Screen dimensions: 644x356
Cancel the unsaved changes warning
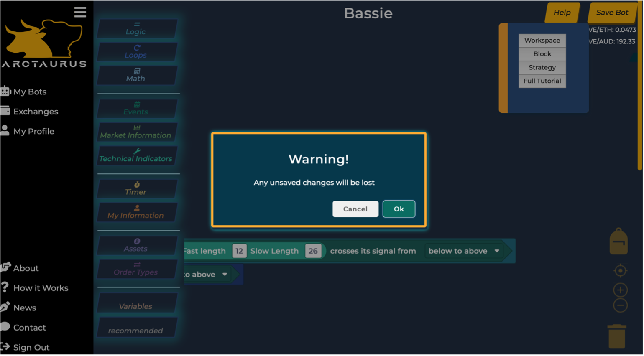coord(355,209)
